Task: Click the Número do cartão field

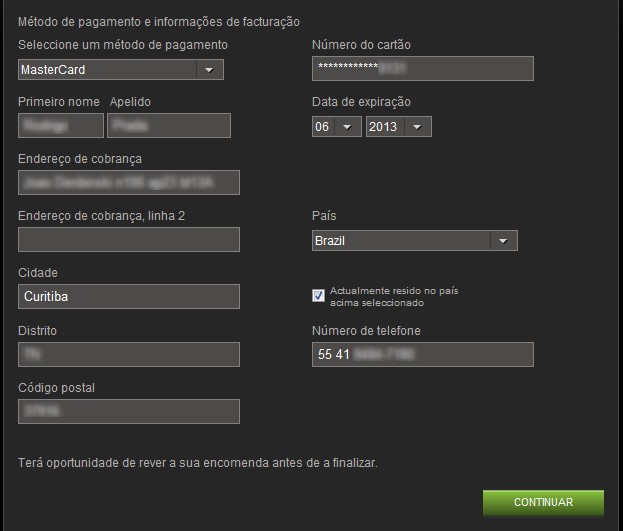Action: pyautogui.click(x=423, y=68)
